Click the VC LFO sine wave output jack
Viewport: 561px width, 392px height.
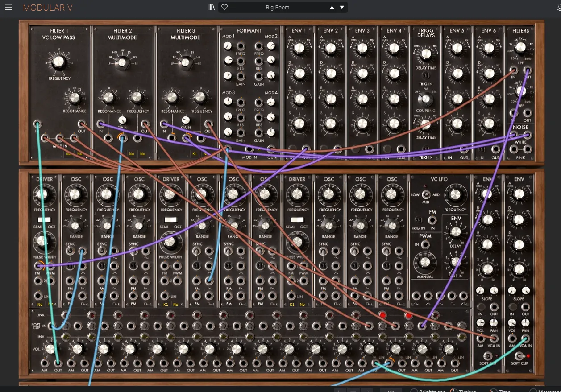417,295
